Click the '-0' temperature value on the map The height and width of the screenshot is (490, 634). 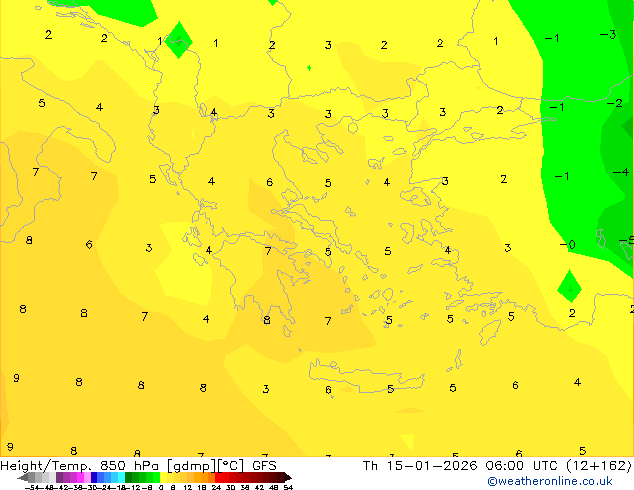pyautogui.click(x=567, y=245)
